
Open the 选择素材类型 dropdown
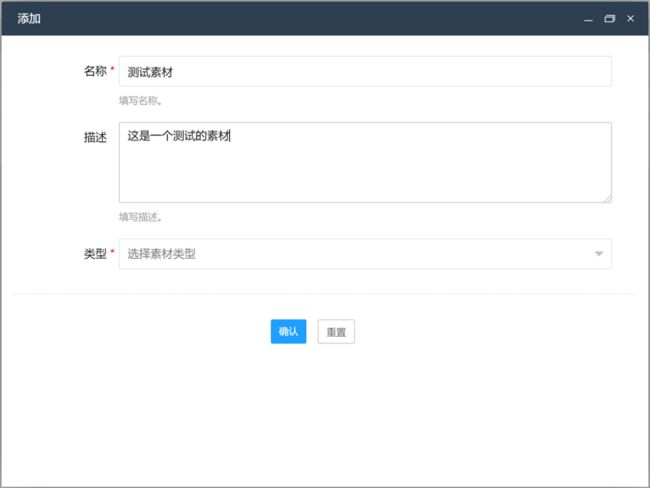coord(365,254)
